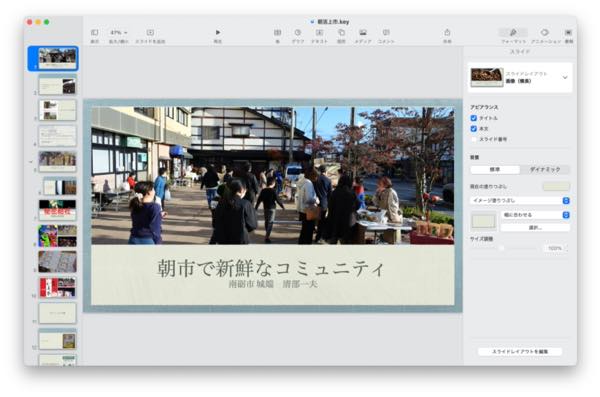Screen dimensions: 600x397
Task: Click the 選択... image choose button
Action: [535, 228]
